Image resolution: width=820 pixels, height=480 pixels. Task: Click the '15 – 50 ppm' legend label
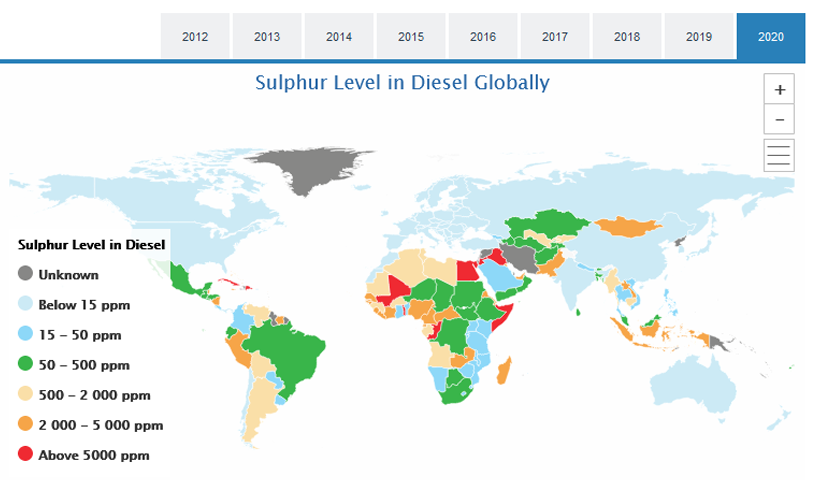pos(80,335)
